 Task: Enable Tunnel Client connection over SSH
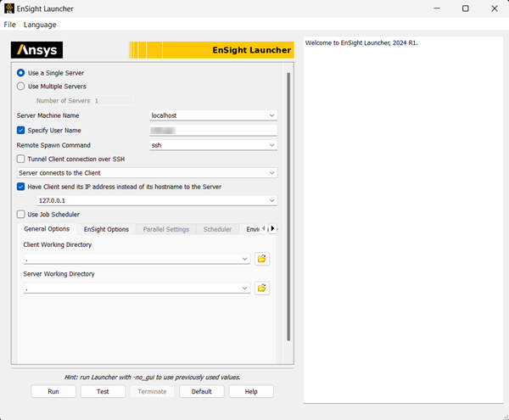(20, 159)
